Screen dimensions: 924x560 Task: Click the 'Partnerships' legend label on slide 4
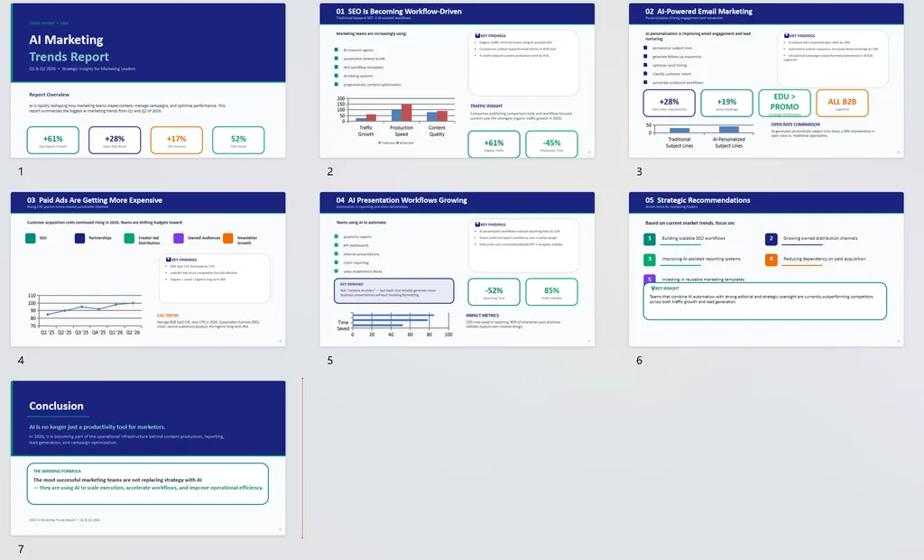coord(100,238)
